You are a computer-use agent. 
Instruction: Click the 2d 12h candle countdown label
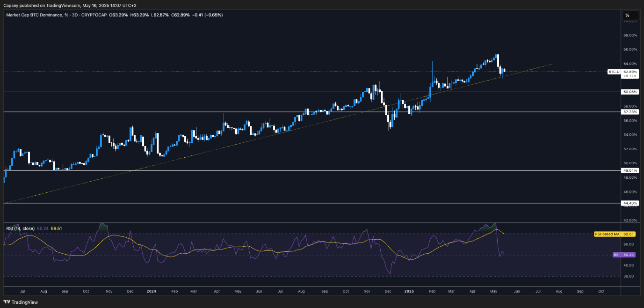click(630, 76)
